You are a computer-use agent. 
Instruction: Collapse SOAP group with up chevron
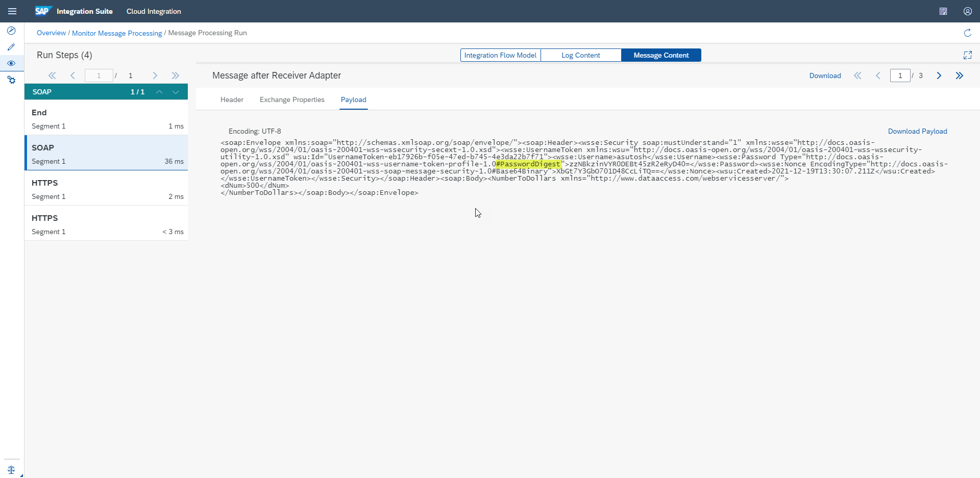159,92
